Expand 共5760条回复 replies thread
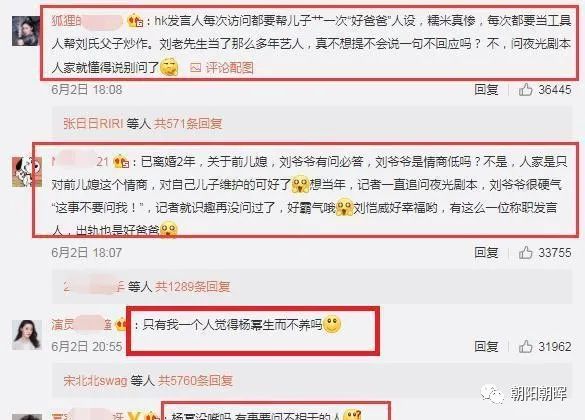The height and width of the screenshot is (420, 585). (195, 380)
